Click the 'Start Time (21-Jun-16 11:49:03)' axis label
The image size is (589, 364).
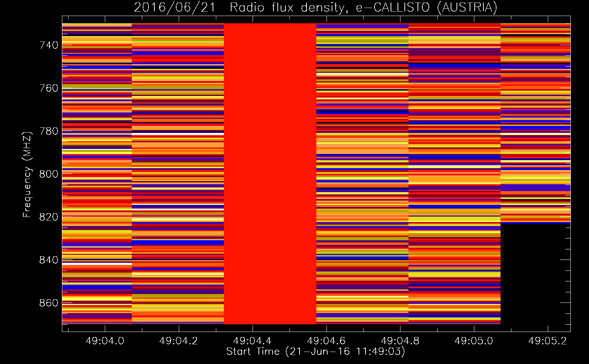[316, 352]
